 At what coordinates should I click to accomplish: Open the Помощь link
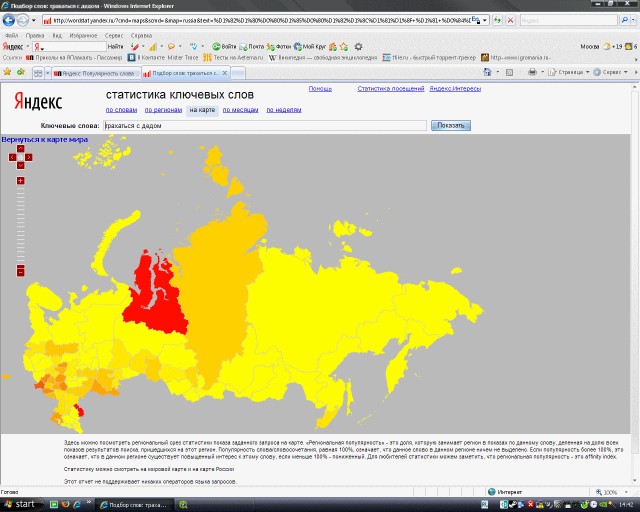coord(320,89)
